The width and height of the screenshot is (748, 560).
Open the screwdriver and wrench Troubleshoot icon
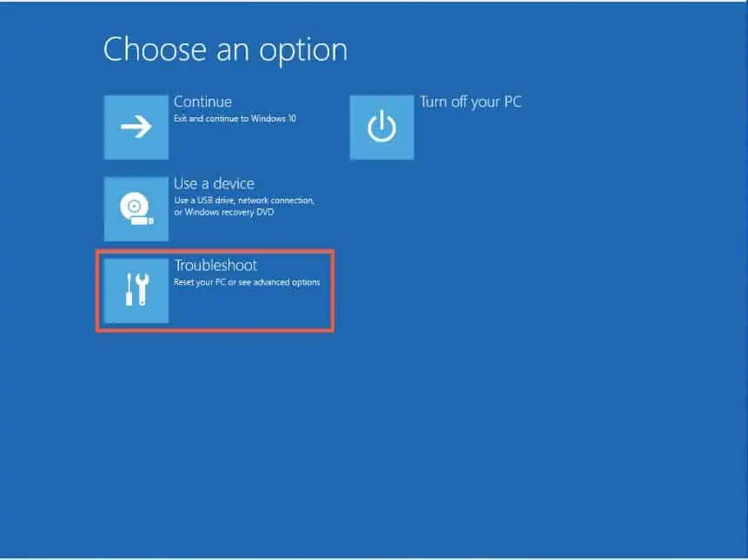coord(136,290)
